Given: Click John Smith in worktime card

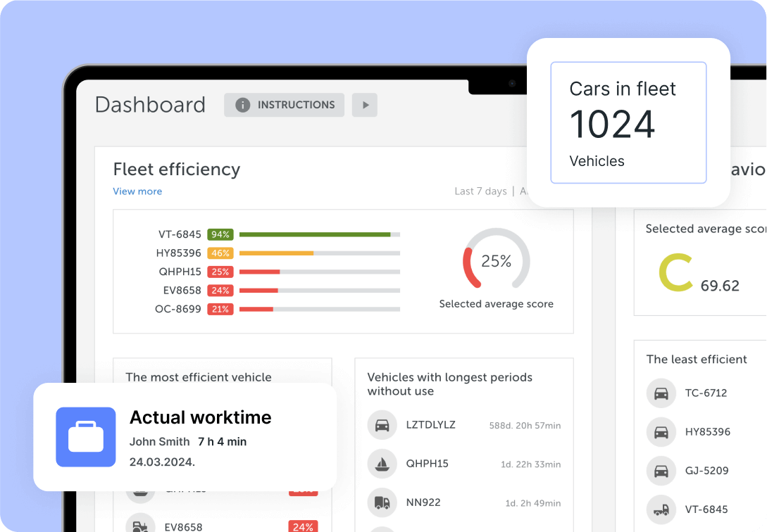Looking at the screenshot, I should tap(159, 442).
